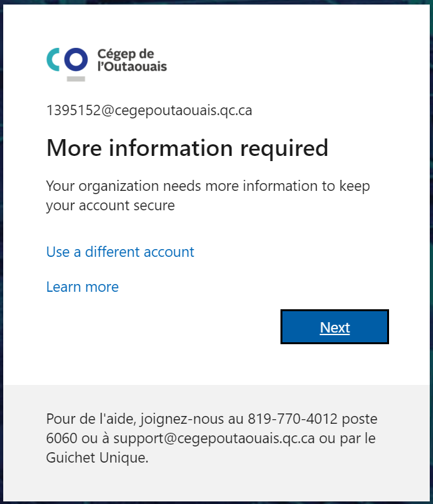Follow the Learn more link
The height and width of the screenshot is (504, 433).
pyautogui.click(x=83, y=287)
